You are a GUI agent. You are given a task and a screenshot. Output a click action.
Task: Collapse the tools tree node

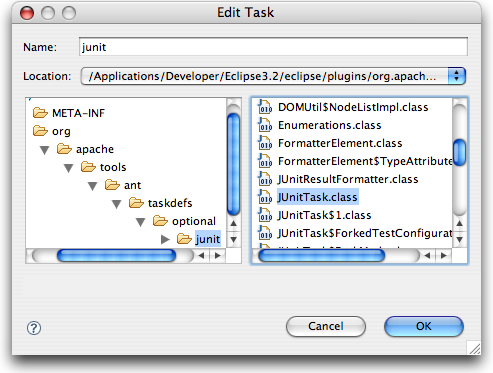coord(69,168)
